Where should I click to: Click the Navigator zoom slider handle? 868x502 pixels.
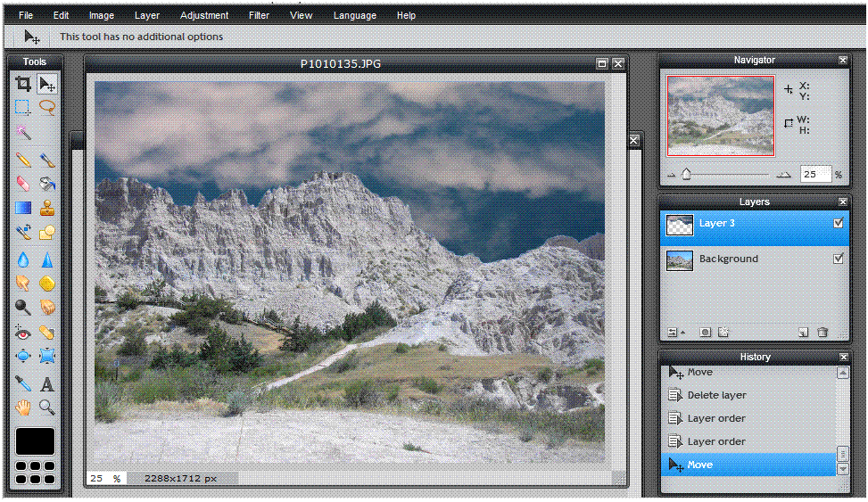click(686, 175)
